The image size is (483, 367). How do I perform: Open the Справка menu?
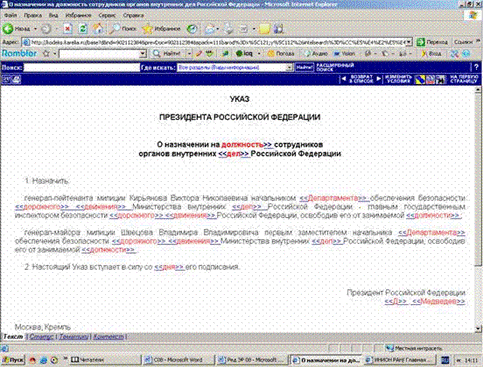coord(133,15)
